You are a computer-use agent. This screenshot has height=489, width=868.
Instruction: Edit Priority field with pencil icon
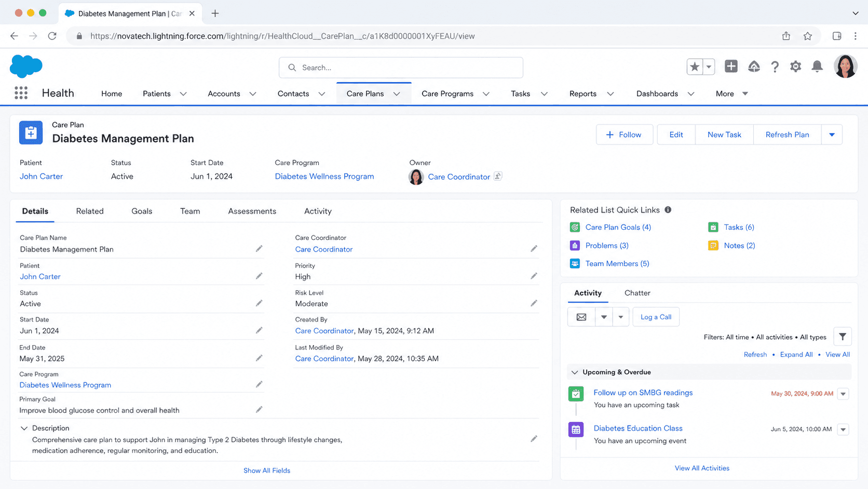tap(534, 276)
